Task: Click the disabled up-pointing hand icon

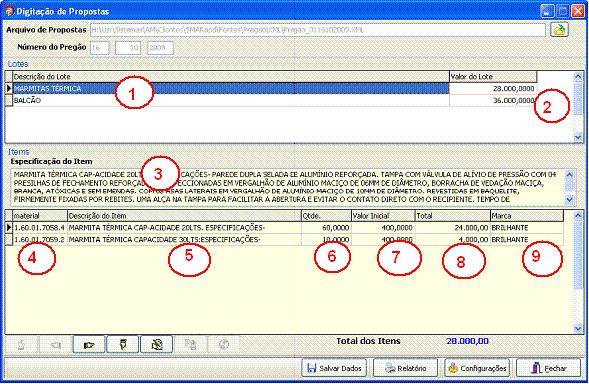Action: [x=21, y=344]
